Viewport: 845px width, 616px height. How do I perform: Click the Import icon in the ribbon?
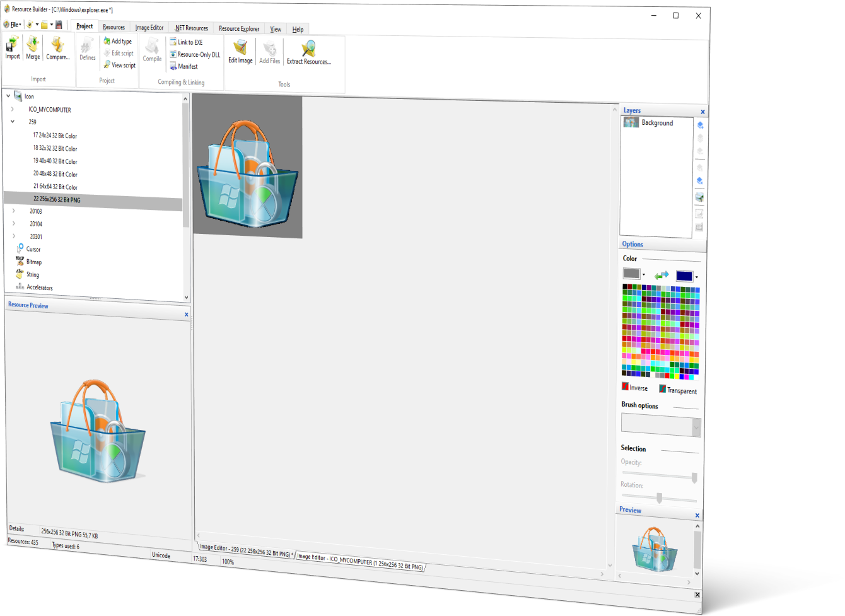[x=13, y=45]
